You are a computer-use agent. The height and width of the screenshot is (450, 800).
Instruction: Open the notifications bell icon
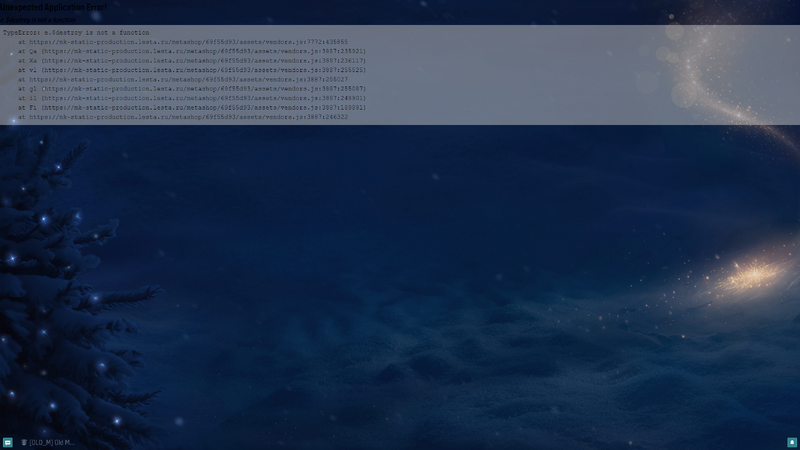tap(791, 441)
